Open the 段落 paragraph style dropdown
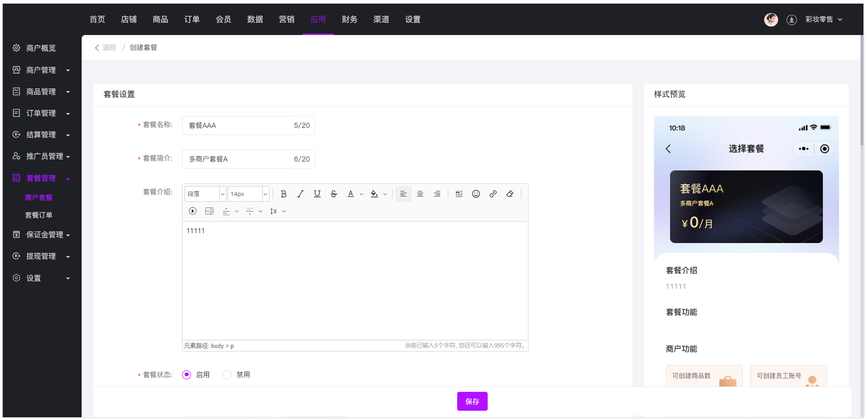The height and width of the screenshot is (420, 868). point(205,194)
